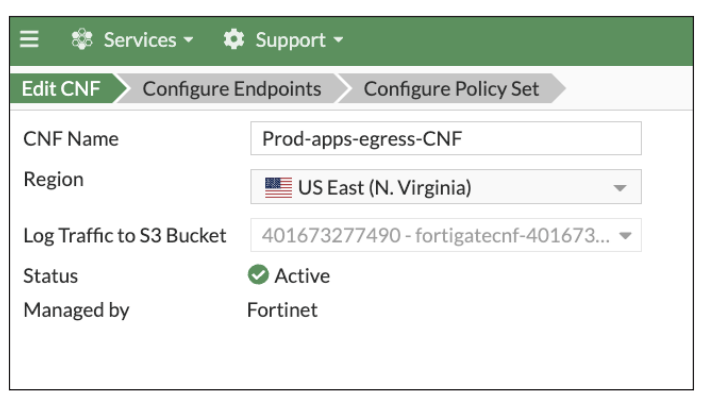Image resolution: width=706 pixels, height=398 pixels.
Task: Click the Active status text
Action: (x=302, y=276)
